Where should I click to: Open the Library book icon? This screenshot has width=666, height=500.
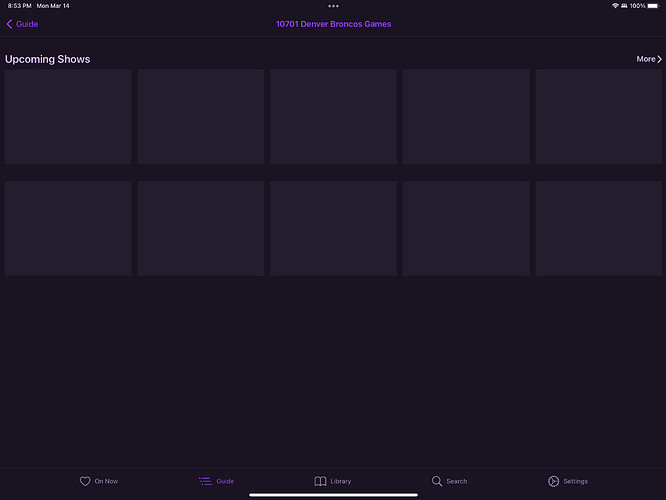320,481
